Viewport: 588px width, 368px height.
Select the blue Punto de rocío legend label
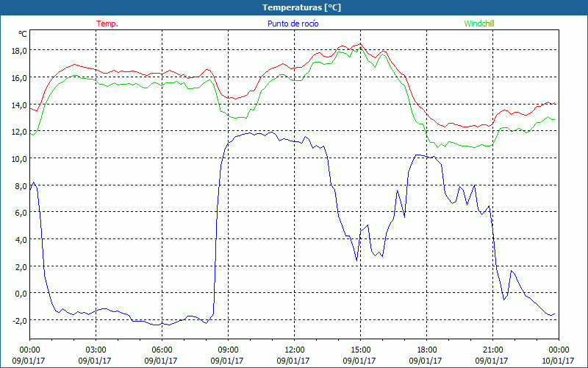(x=293, y=24)
